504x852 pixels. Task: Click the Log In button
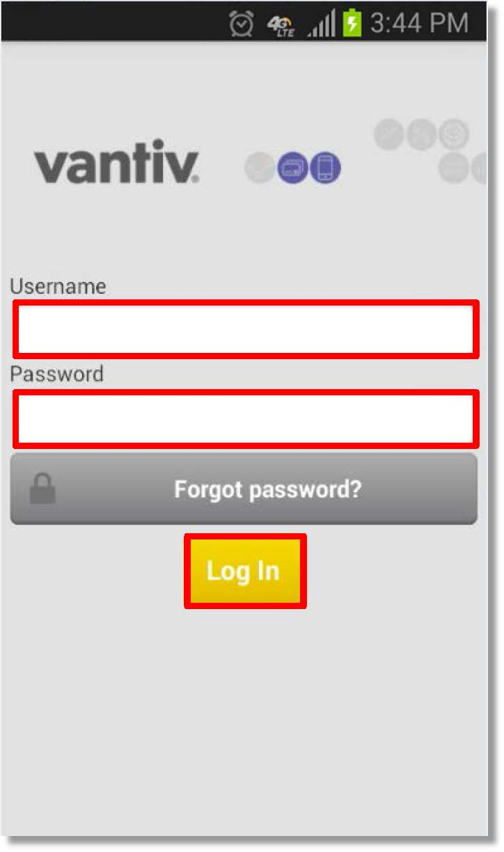pos(245,571)
